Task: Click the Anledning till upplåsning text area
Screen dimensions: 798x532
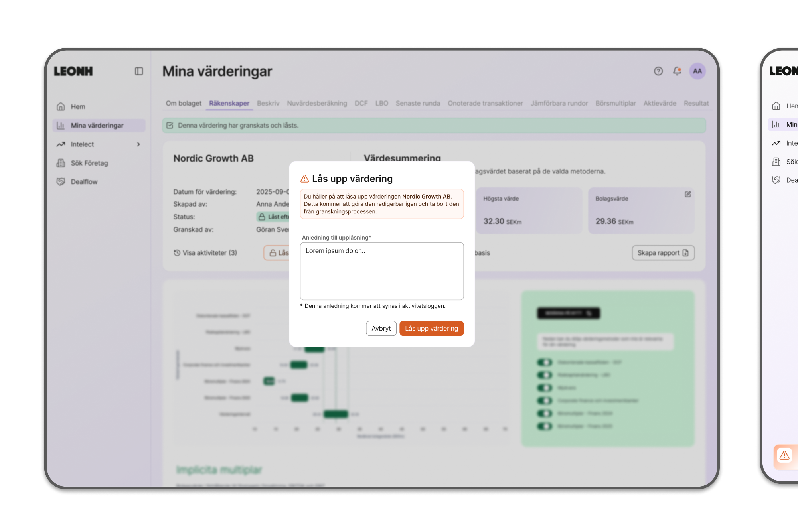Action: tap(381, 271)
